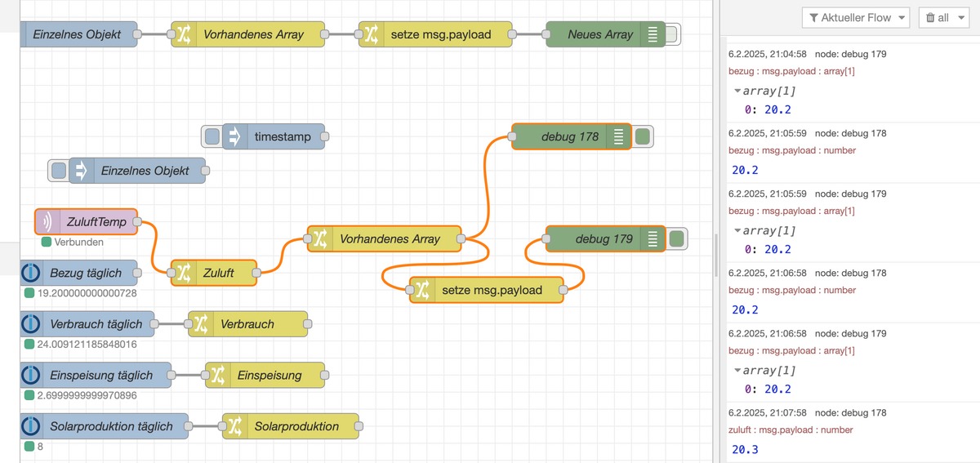Select the top Einzelnes Objekt node

coord(78,34)
